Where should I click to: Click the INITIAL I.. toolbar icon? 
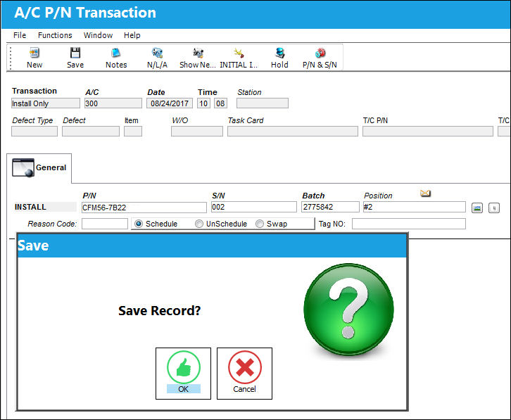pos(239,53)
